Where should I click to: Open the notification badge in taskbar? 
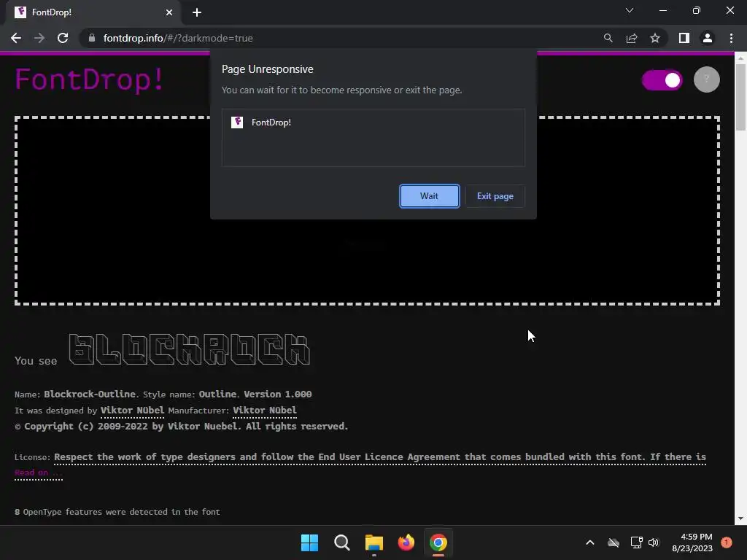tap(727, 542)
